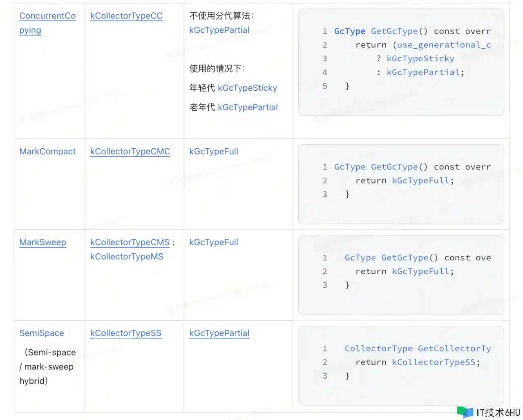
Task: Open kGcTypePartial link beside 老年代
Action: click(248, 107)
